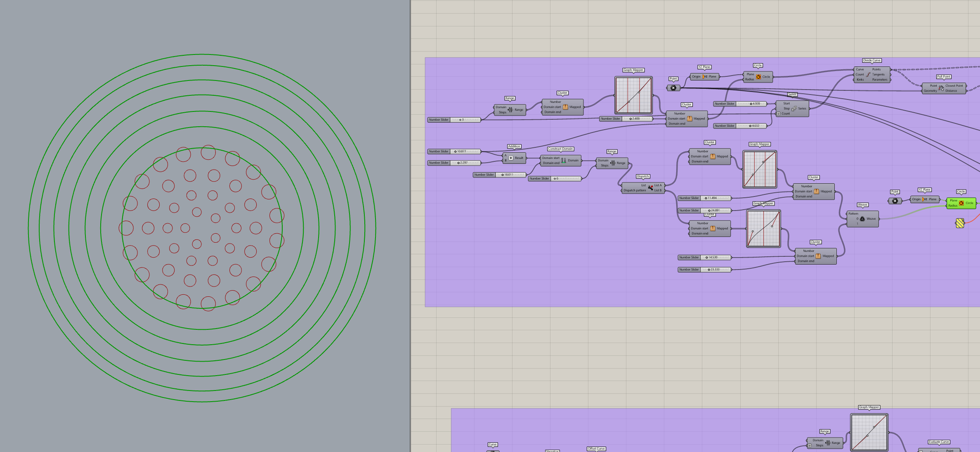Click the Dispatch pattern input label
Screen dimensions: 980x452
point(635,191)
